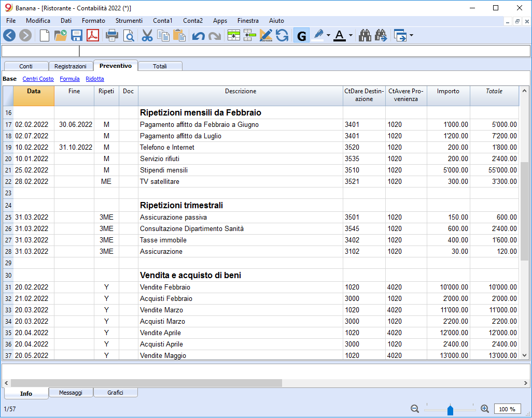Switch to the Registrazioni tab
The width and height of the screenshot is (532, 418).
click(71, 66)
